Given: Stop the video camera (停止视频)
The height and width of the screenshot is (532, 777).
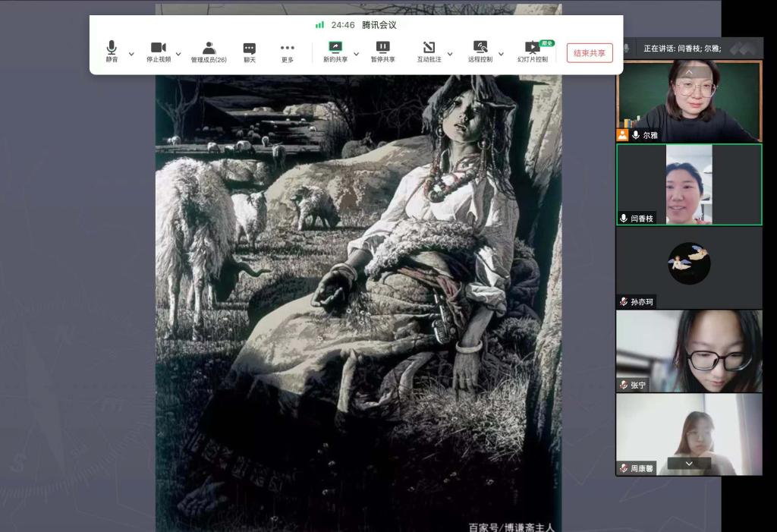Looking at the screenshot, I should pos(159,52).
